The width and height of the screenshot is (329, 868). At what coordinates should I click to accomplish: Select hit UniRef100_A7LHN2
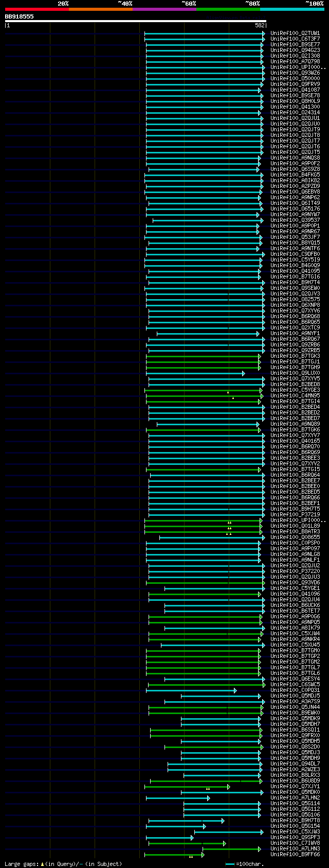pyautogui.click(x=295, y=797)
